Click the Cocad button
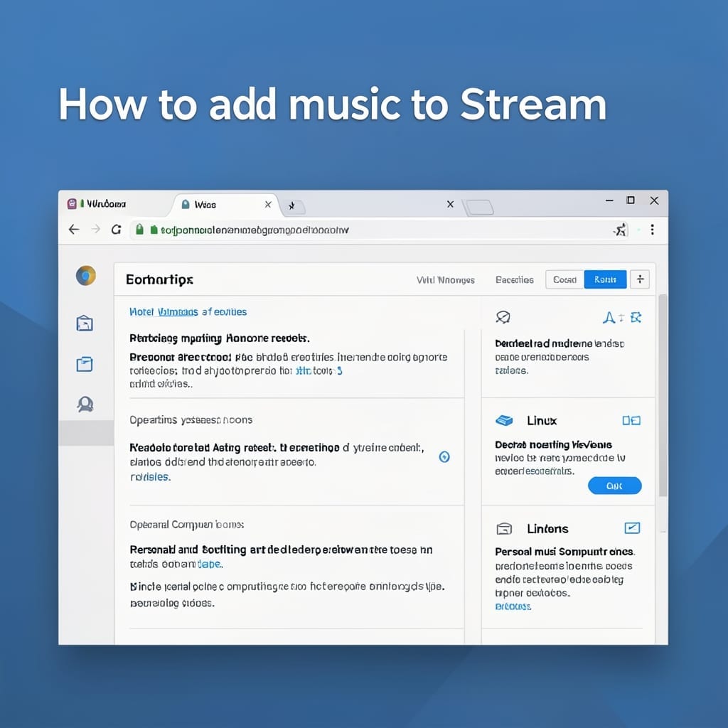The height and width of the screenshot is (728, 728). tap(564, 279)
